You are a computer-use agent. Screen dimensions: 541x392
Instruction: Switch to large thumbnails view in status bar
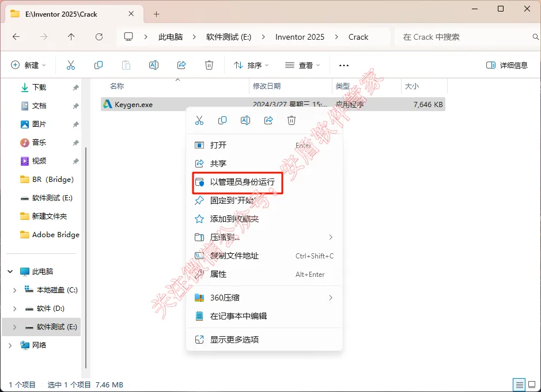click(532, 384)
